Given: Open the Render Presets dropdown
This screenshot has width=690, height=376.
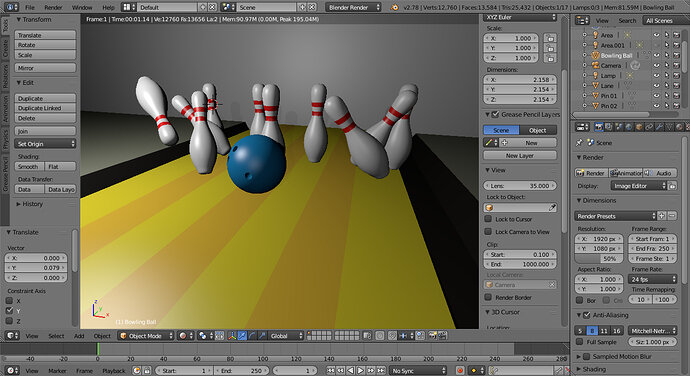Looking at the screenshot, I should 615,216.
